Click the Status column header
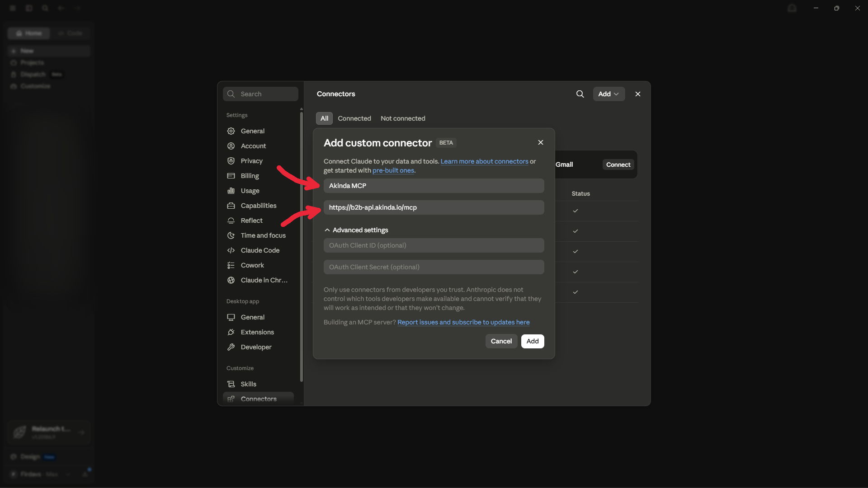The image size is (868, 488). (x=580, y=193)
